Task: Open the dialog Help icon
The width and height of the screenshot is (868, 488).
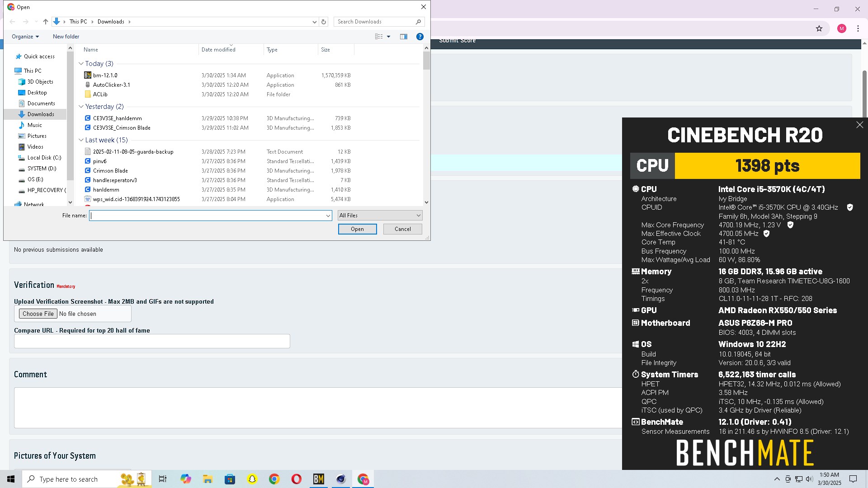Action: click(x=420, y=37)
